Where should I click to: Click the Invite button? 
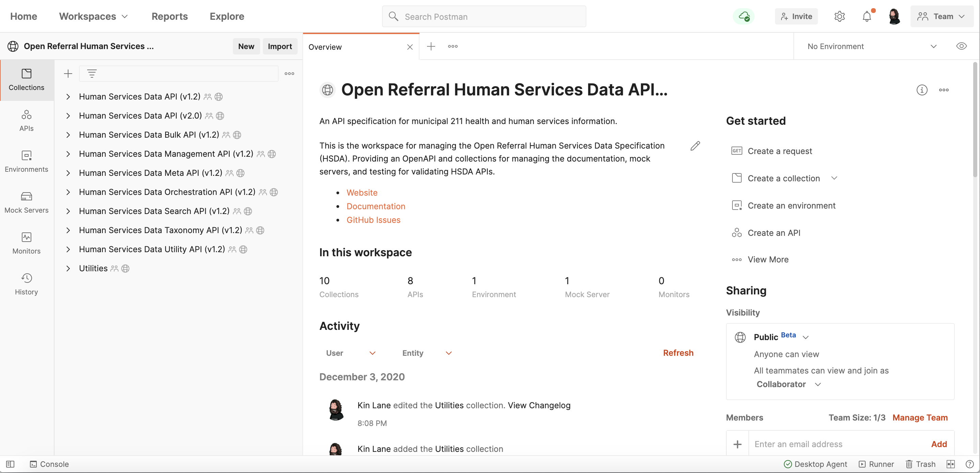(x=796, y=16)
